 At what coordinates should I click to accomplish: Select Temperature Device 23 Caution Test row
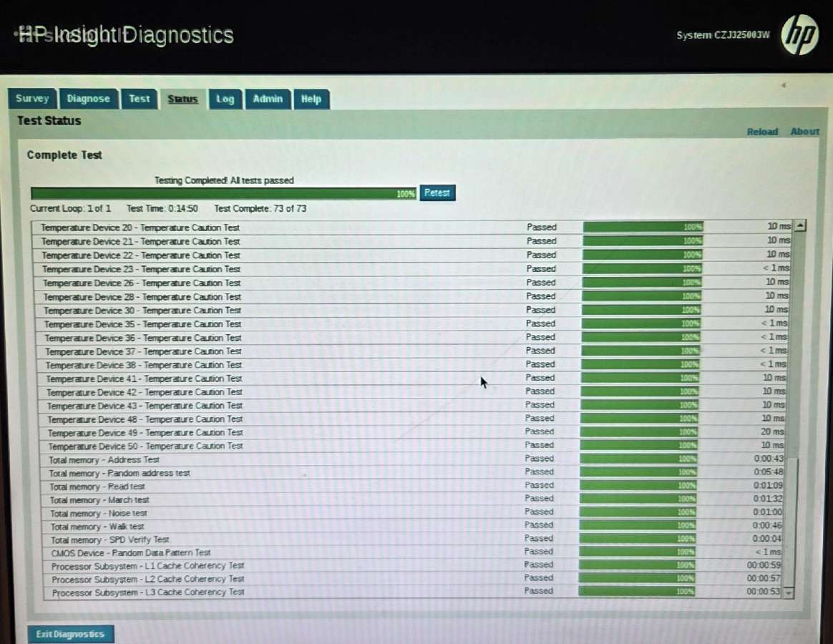(412, 269)
